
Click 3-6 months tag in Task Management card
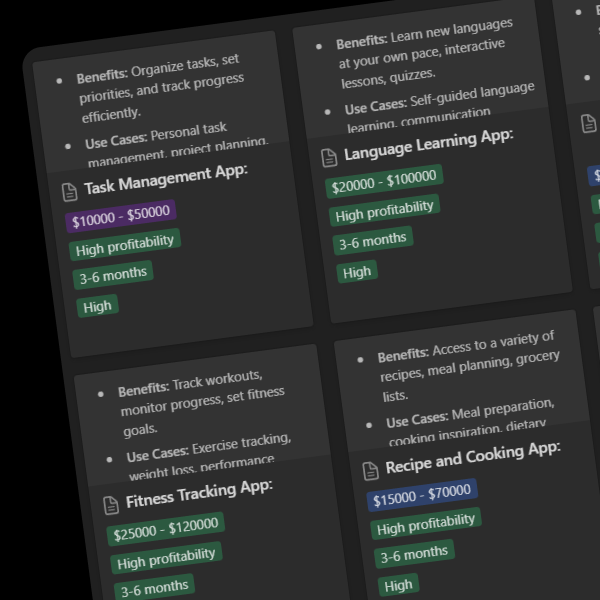[113, 275]
